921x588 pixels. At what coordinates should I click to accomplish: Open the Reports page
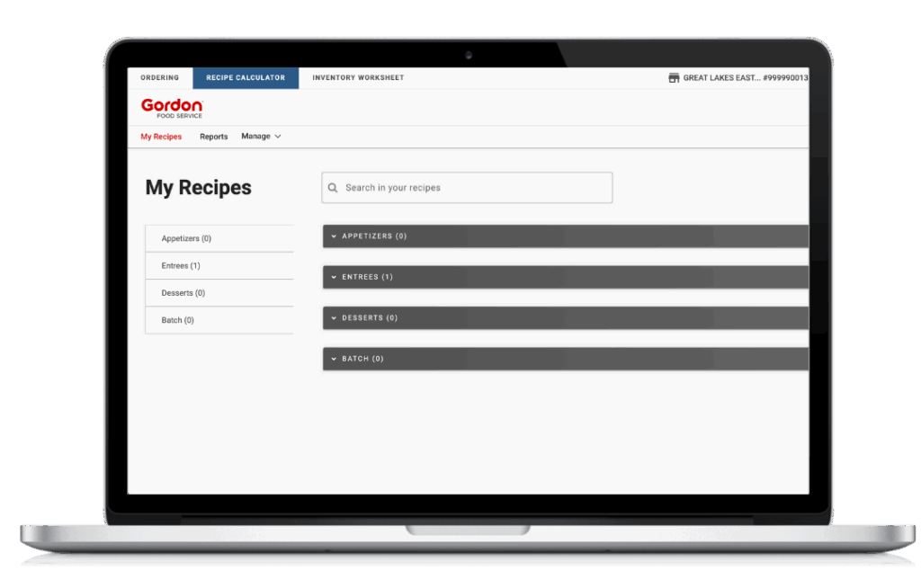(x=214, y=137)
